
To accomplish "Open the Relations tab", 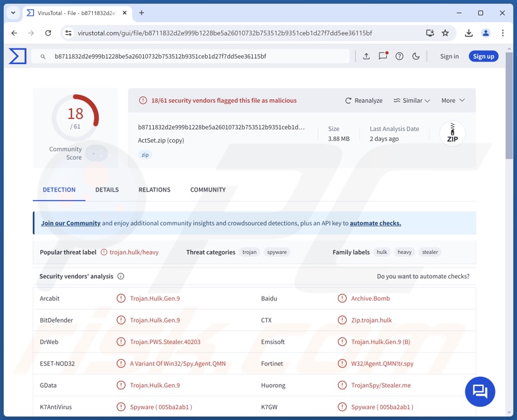I will [x=154, y=190].
